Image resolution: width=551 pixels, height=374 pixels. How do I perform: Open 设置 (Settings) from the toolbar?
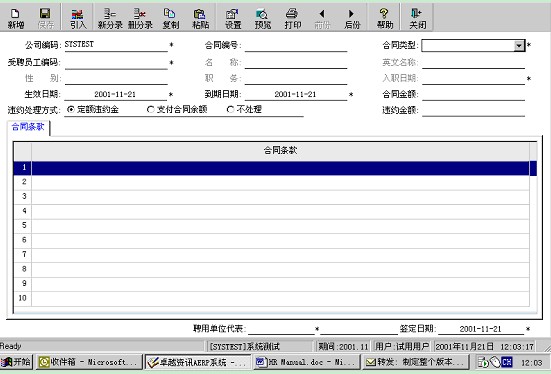(x=233, y=18)
